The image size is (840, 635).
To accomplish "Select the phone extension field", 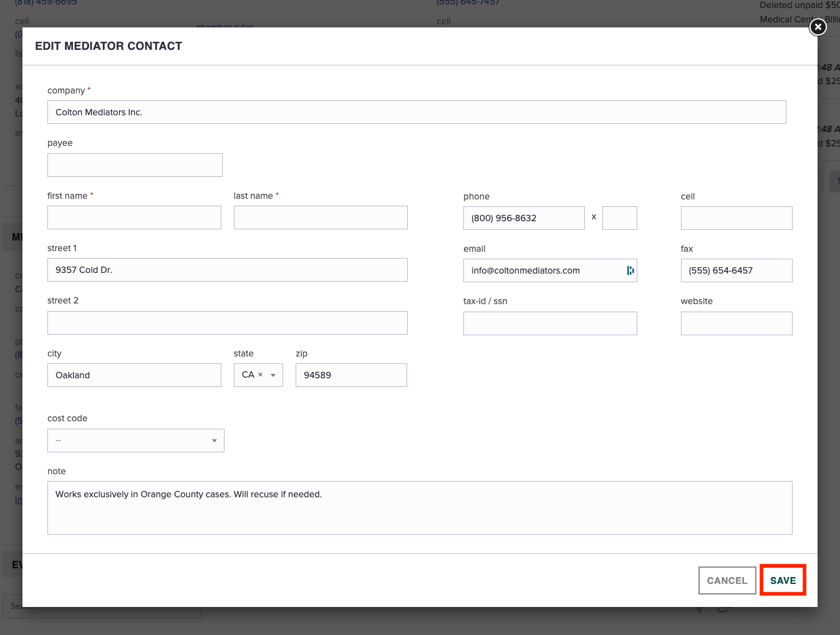I will click(620, 218).
